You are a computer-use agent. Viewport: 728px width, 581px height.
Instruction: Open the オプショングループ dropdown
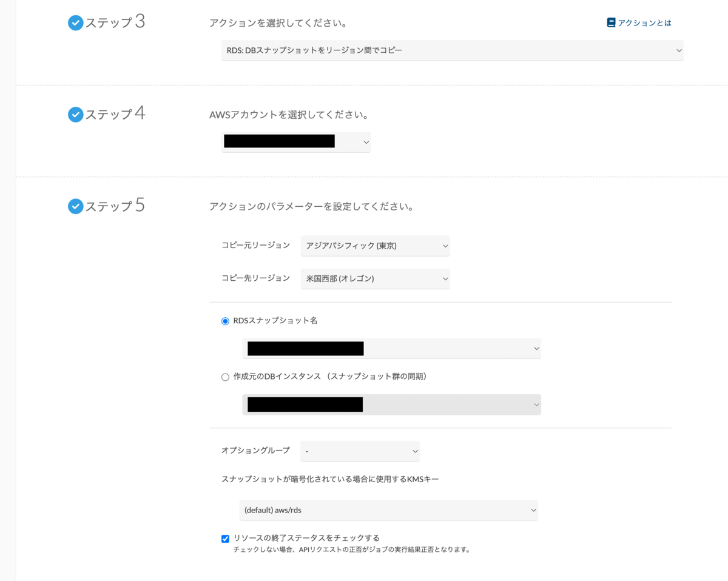360,451
